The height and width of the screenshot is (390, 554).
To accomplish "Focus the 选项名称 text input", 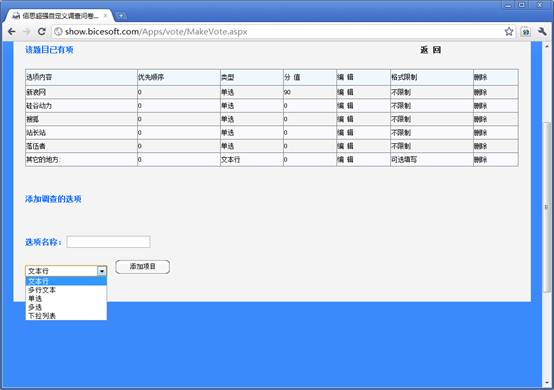I will pyautogui.click(x=108, y=242).
